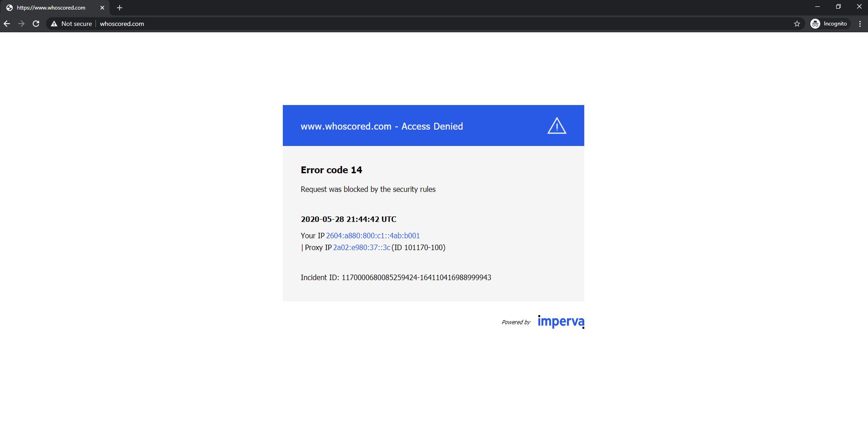Viewport: 868px width, 447px height.
Task: Click the Powered by text
Action: pos(516,322)
